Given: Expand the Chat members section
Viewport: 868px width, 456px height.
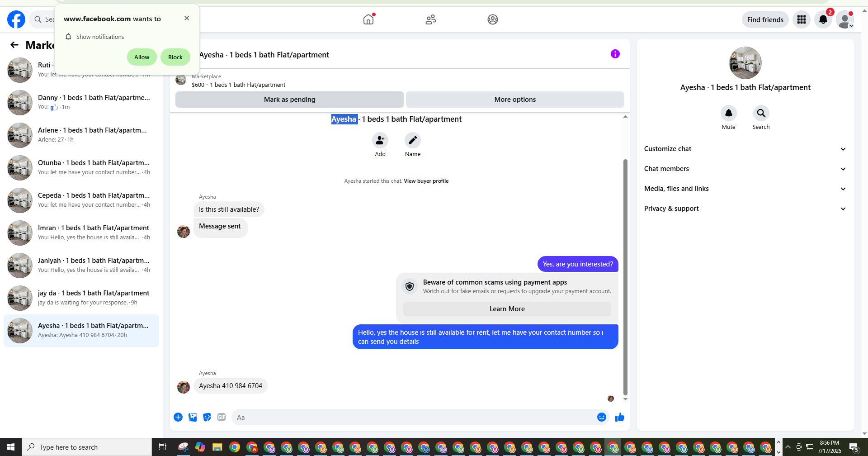Looking at the screenshot, I should click(x=745, y=169).
